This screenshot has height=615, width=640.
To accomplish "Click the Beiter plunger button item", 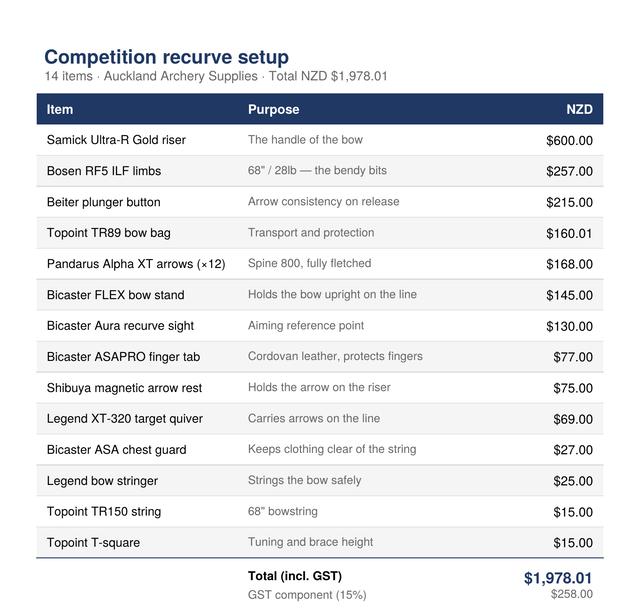I will pos(103,202).
